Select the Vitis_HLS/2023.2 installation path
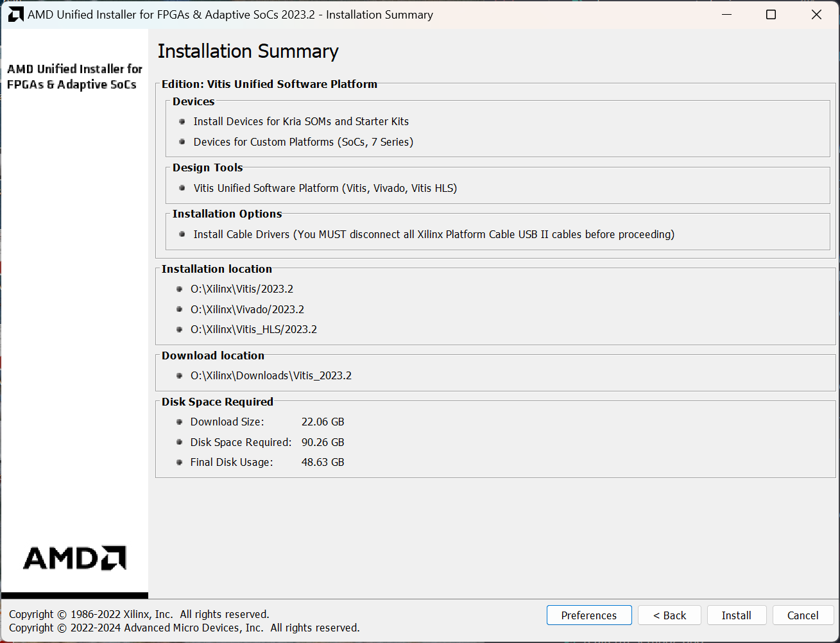 pyautogui.click(x=253, y=329)
